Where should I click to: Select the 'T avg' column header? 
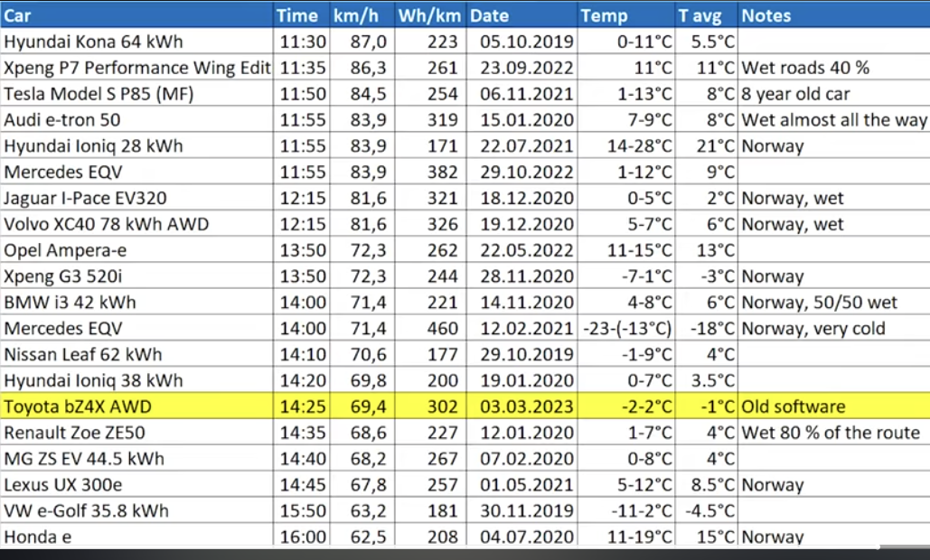point(707,15)
